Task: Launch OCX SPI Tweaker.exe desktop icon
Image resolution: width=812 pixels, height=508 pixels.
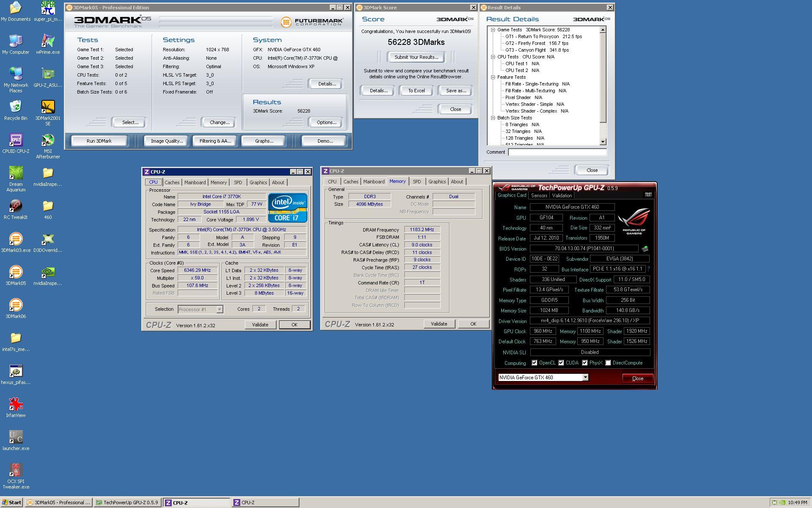Action: click(x=16, y=476)
